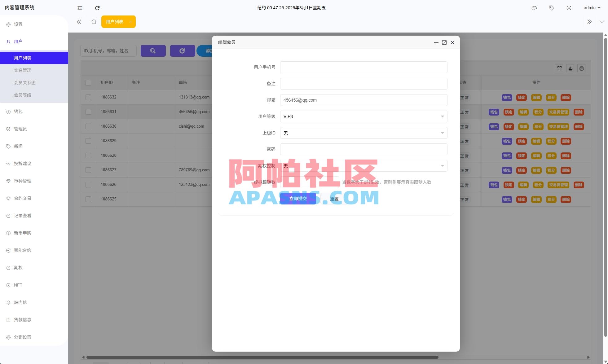Submit form with 立即提交 button
608x364 pixels.
coord(298,199)
